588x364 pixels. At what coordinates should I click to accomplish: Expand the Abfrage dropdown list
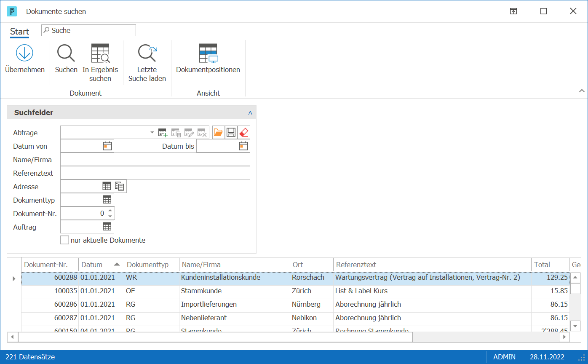coord(152,133)
